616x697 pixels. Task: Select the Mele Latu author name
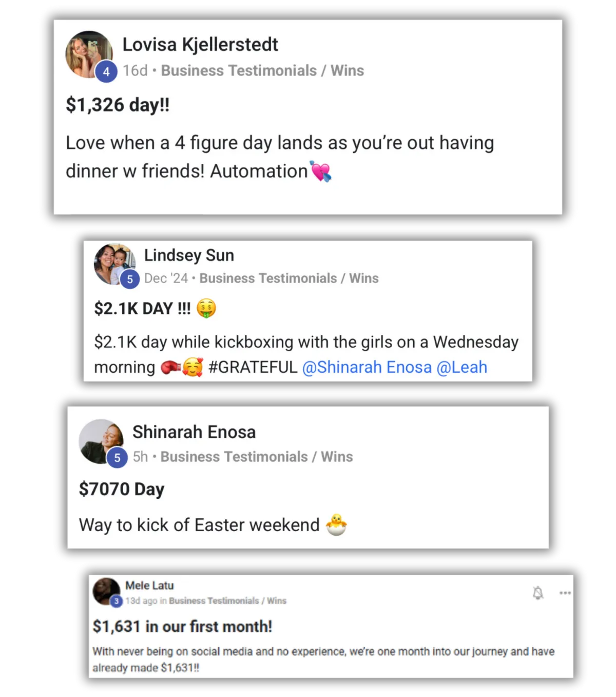click(x=149, y=586)
